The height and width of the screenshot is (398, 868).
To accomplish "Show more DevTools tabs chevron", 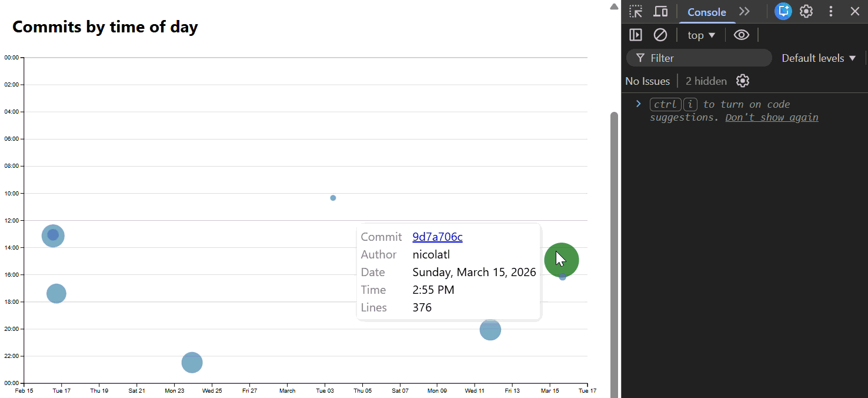I will (745, 12).
